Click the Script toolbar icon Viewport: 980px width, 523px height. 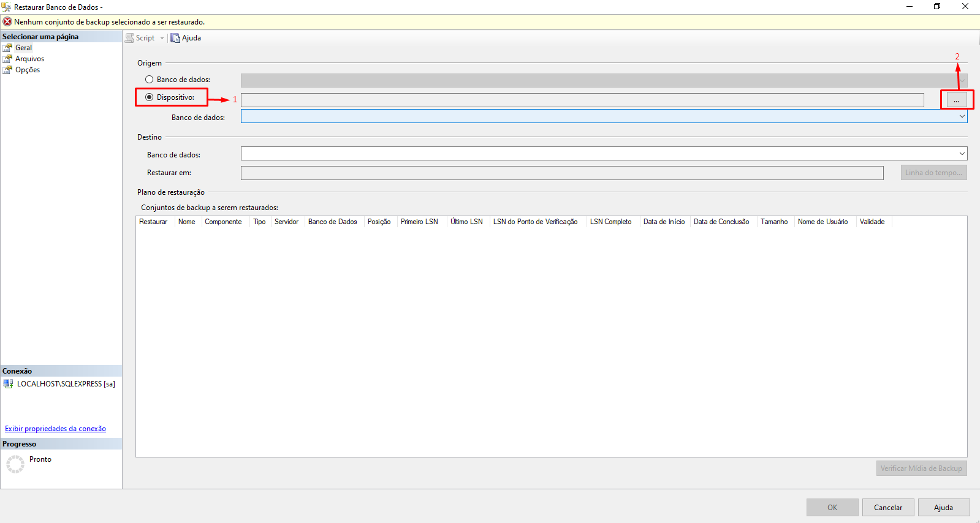coord(130,38)
